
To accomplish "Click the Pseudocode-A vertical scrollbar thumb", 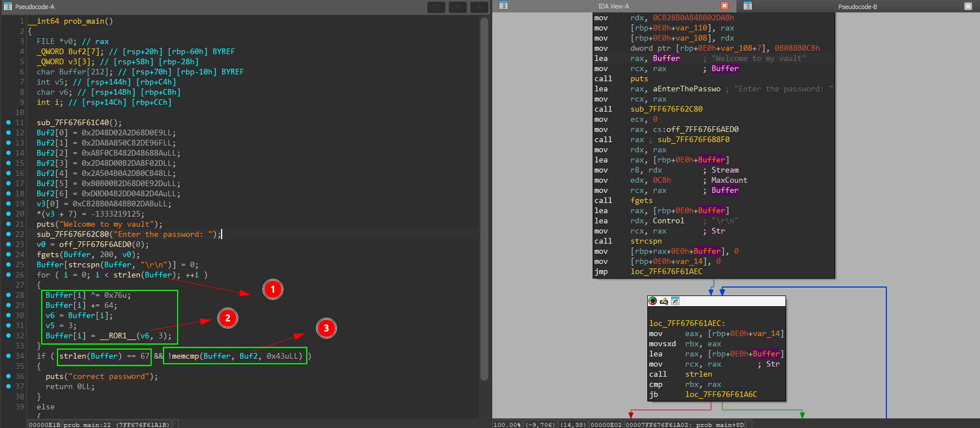I will (x=484, y=200).
